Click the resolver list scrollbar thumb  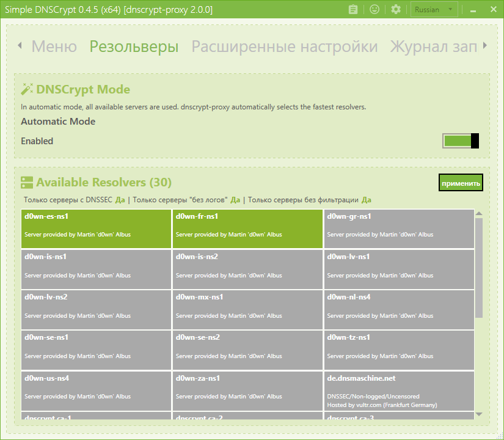pos(479,268)
